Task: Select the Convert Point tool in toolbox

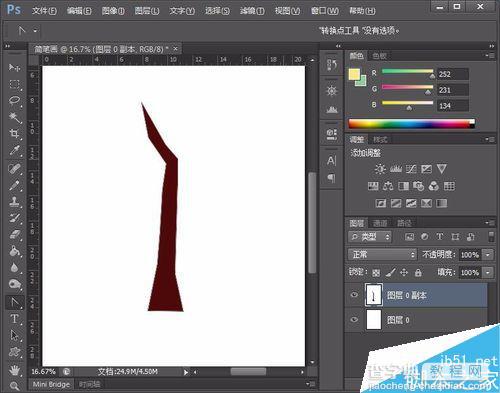Action: point(14,302)
